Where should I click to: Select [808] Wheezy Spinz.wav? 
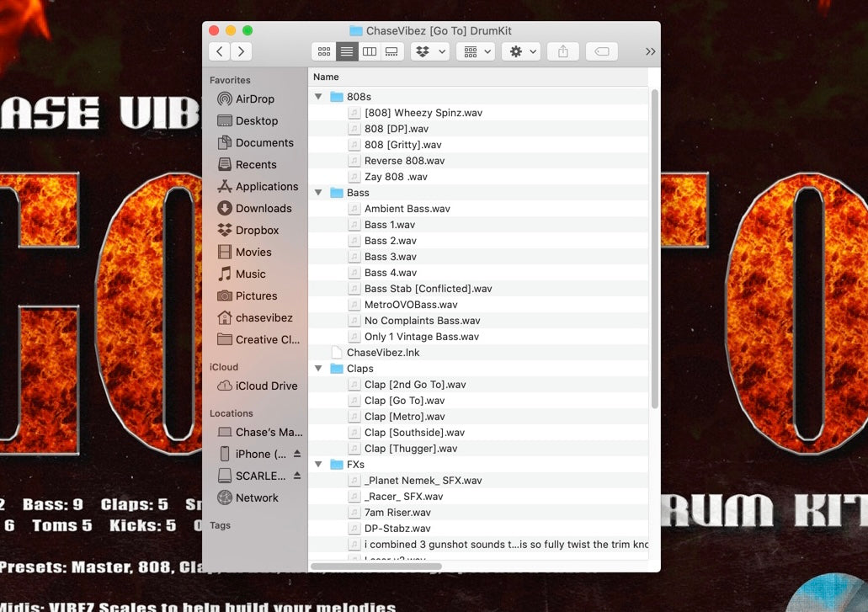478,113
